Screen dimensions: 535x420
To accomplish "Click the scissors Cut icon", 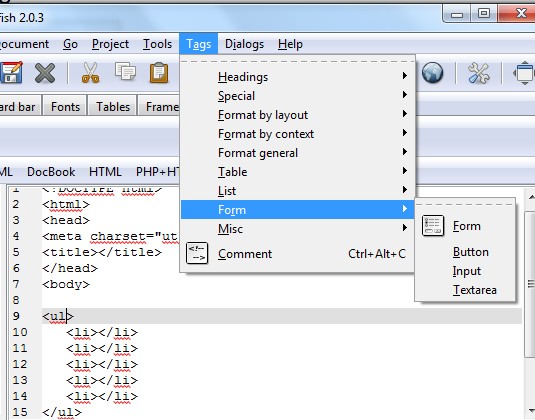I will (90, 73).
